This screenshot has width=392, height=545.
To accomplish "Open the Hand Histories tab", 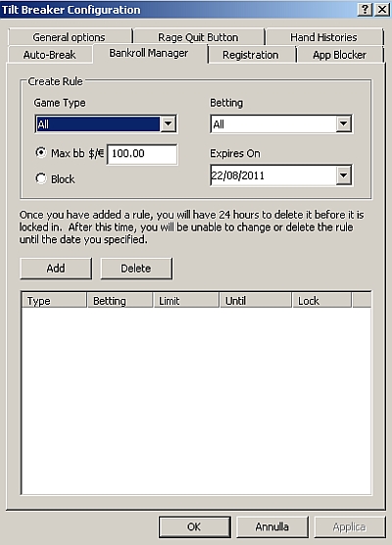I will pos(323,37).
